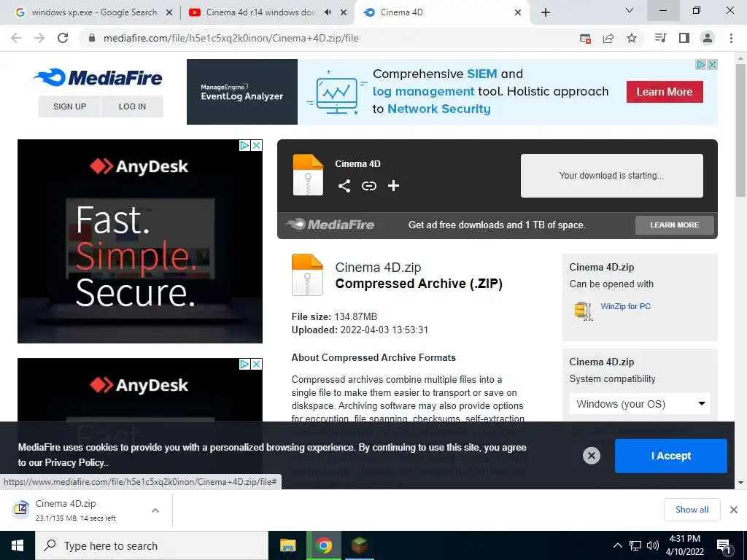Go back using browser back arrow
Image resolution: width=747 pixels, height=560 pixels.
pos(16,38)
